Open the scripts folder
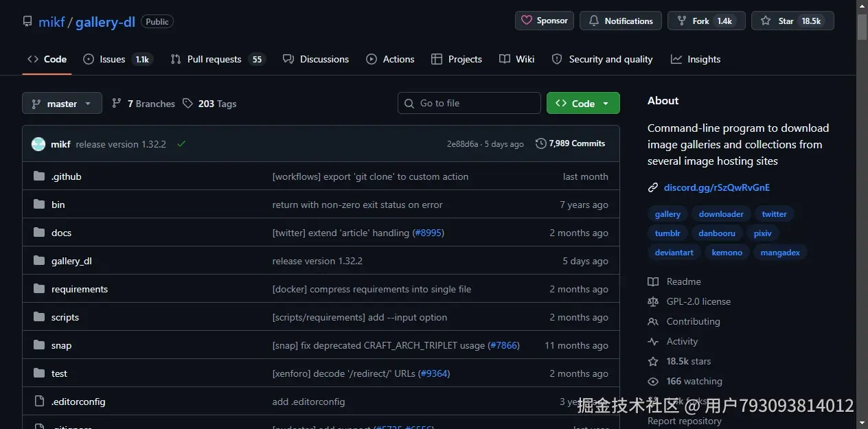This screenshot has height=429, width=868. coord(65,317)
